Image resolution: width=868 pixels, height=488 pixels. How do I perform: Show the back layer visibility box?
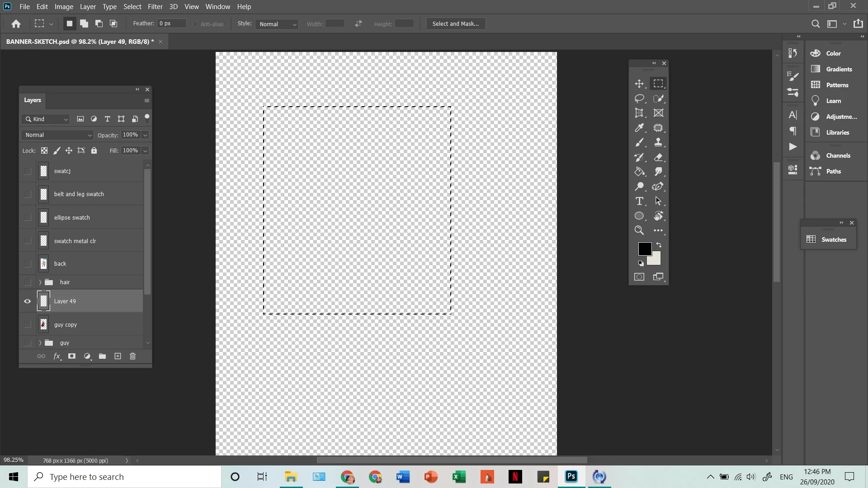pos(28,264)
